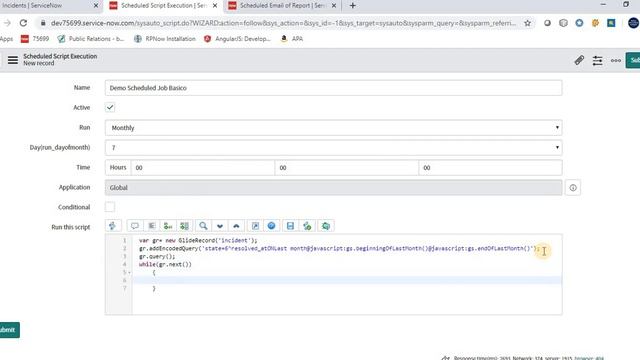The image size is (640, 360).
Task: Click the addEncodedQuery line in script
Action: (339, 248)
